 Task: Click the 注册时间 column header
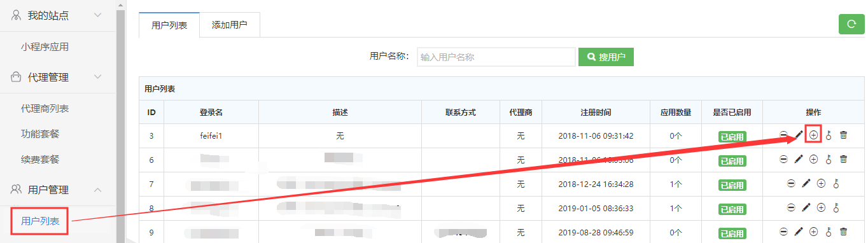596,113
